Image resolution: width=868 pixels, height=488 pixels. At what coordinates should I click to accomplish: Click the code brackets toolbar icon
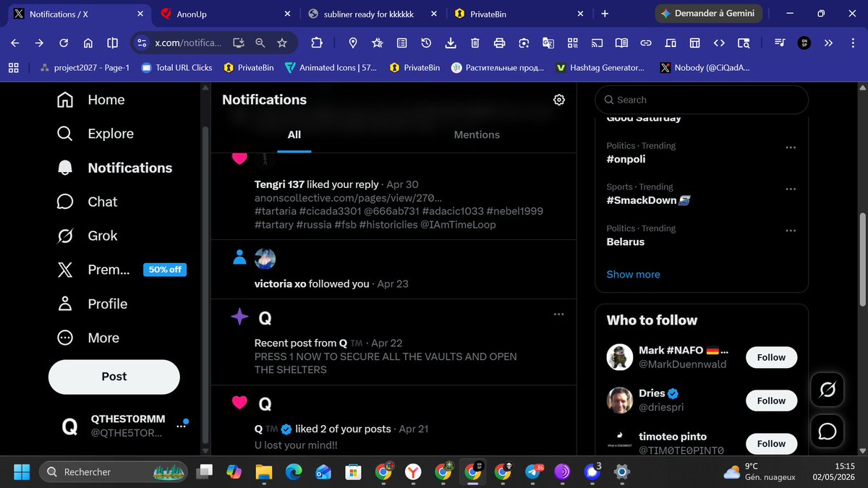(x=719, y=43)
